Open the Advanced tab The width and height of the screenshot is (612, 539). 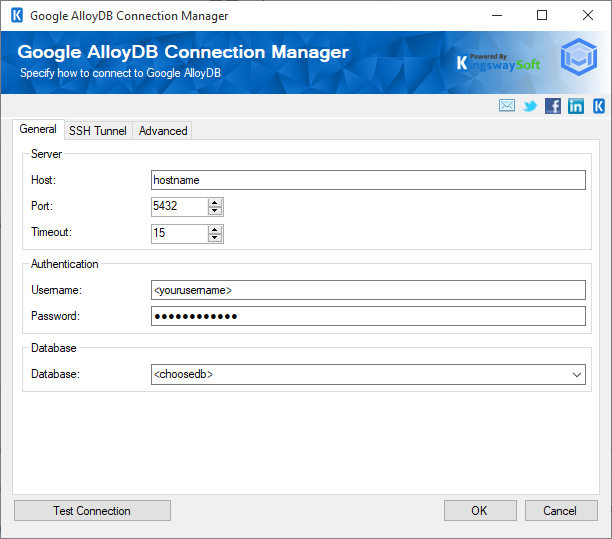click(x=163, y=131)
